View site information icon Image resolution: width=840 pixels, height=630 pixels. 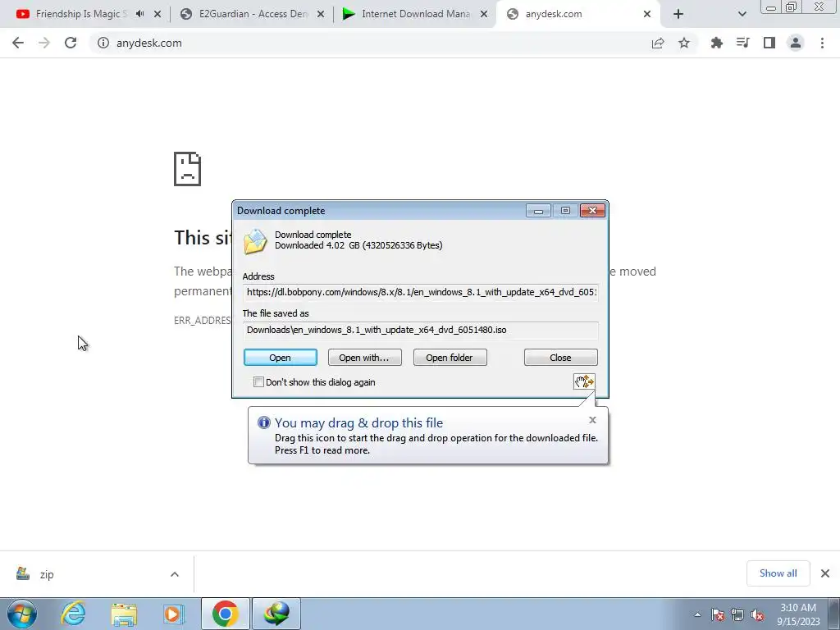coord(103,43)
